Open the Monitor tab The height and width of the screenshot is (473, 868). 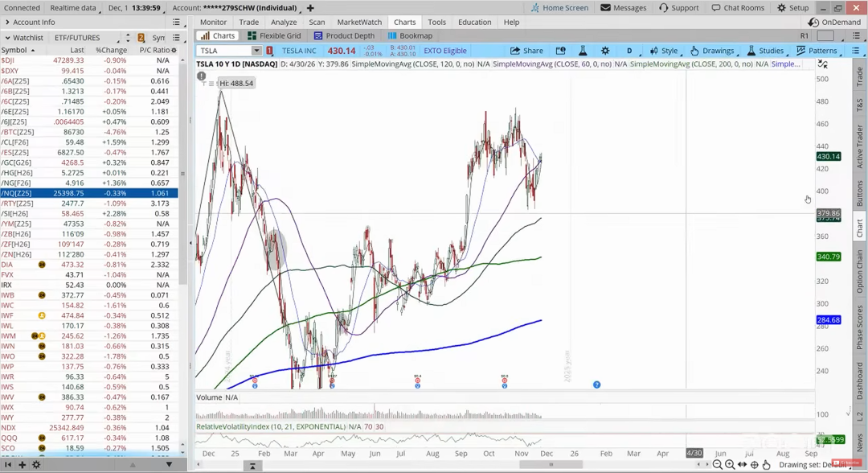point(213,23)
